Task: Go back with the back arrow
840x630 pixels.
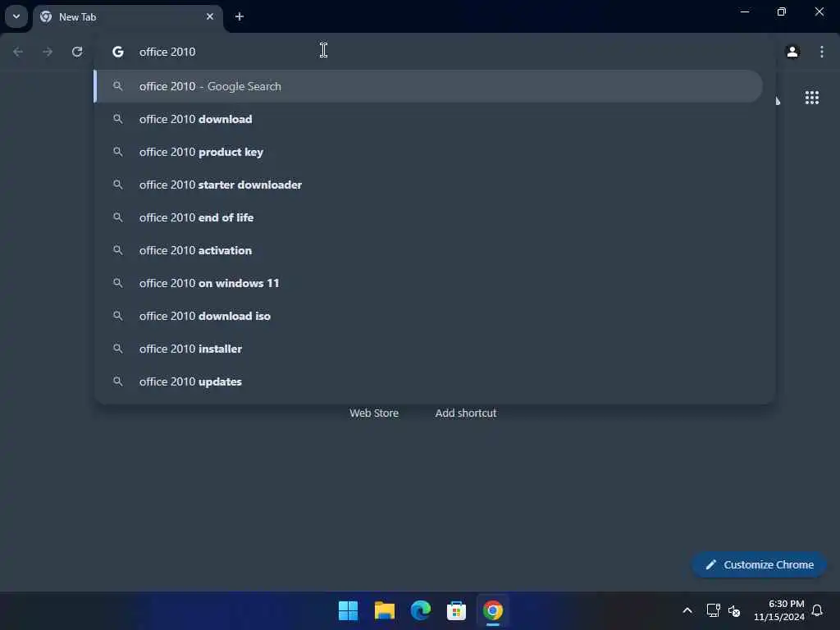Action: click(x=18, y=52)
